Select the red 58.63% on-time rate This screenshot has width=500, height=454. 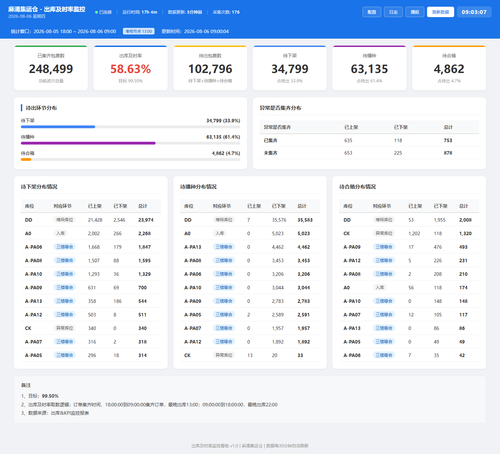point(130,69)
